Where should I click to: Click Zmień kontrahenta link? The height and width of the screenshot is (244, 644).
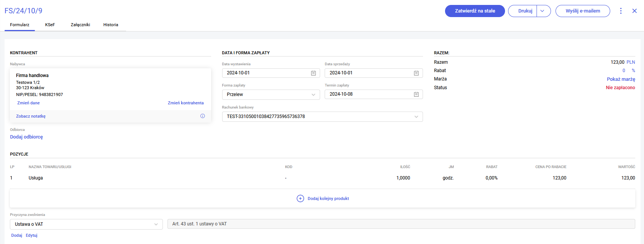point(186,103)
